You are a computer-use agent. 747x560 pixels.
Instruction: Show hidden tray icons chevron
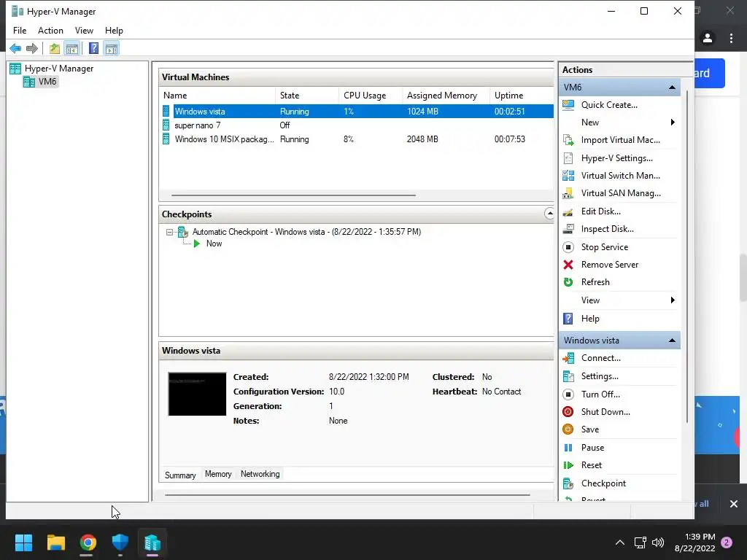[620, 542]
